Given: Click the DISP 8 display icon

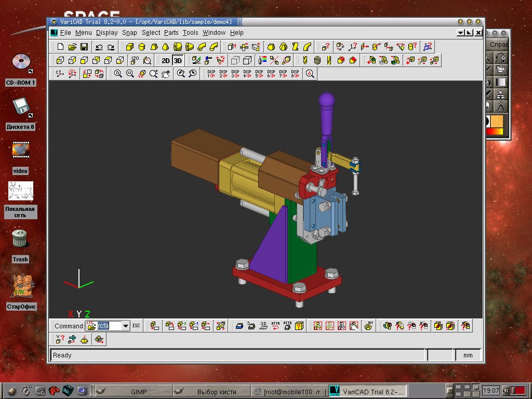Looking at the screenshot, I should (x=295, y=74).
